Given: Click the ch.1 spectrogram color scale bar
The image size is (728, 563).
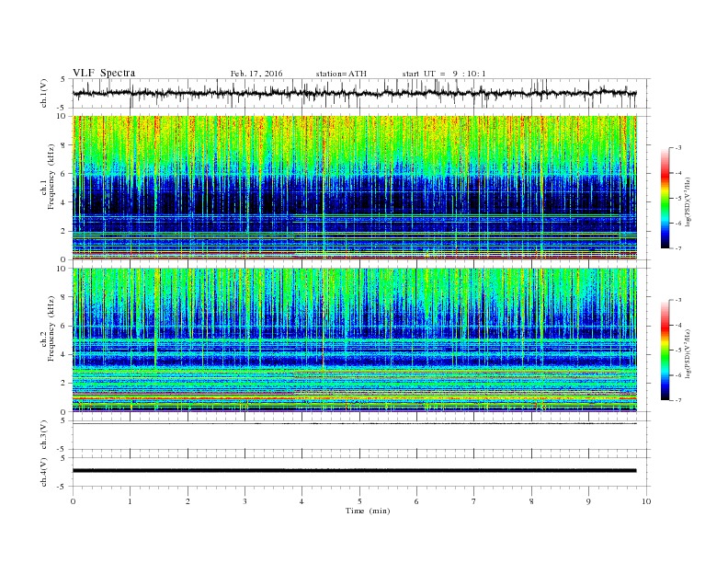Looking at the screenshot, I should coord(665,198).
